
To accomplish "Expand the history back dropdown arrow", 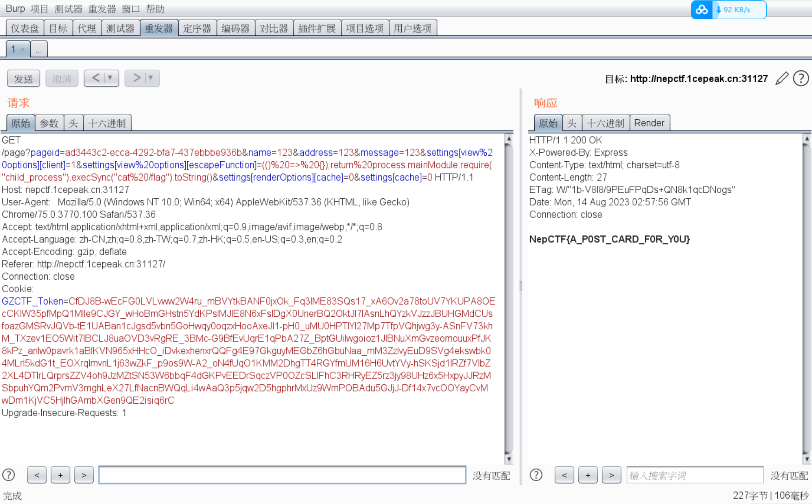I will 111,78.
